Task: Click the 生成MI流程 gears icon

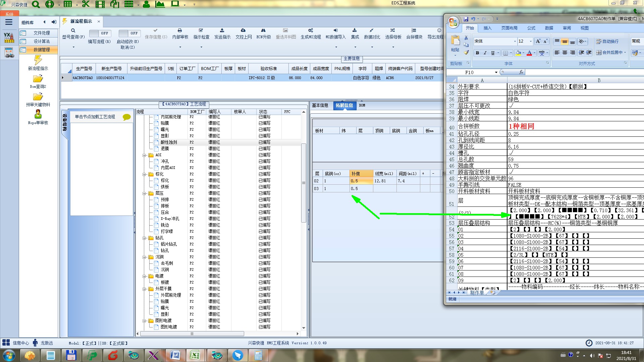Action: (x=311, y=31)
